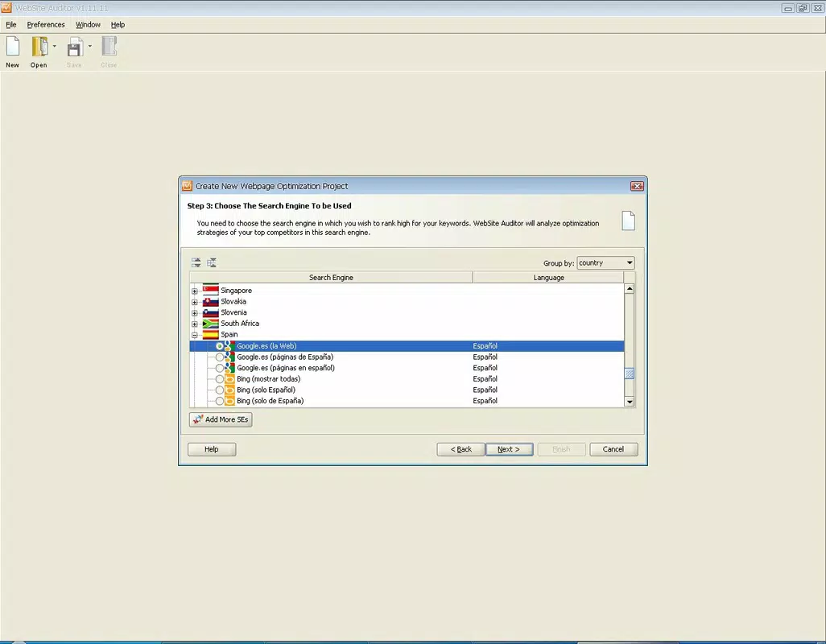This screenshot has height=644, width=826.
Task: Click the Search Engine column header
Action: pyautogui.click(x=332, y=278)
